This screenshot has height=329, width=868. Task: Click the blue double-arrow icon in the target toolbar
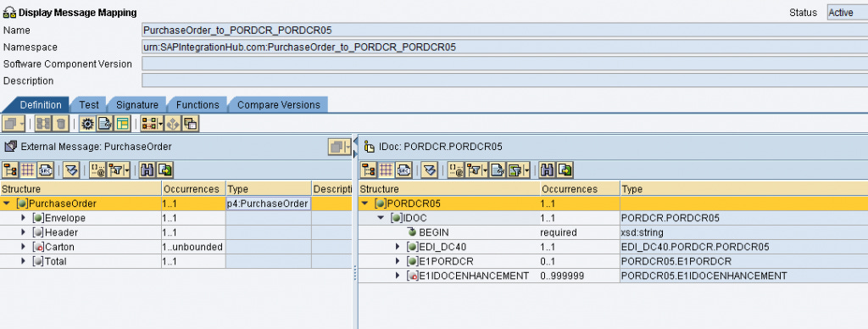pos(430,170)
